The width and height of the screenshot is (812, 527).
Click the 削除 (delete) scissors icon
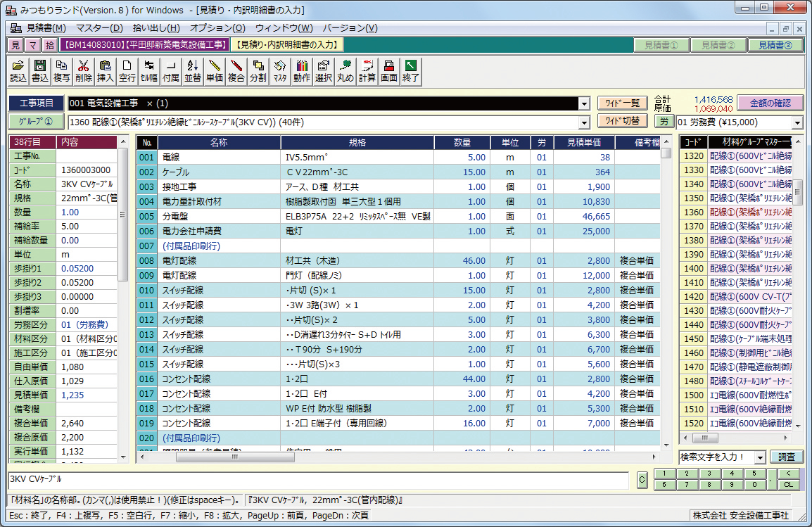(x=83, y=71)
